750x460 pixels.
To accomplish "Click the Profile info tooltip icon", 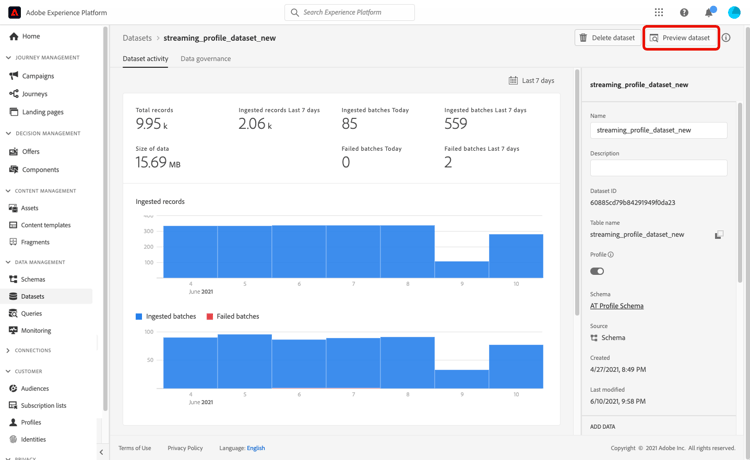I will 611,255.
